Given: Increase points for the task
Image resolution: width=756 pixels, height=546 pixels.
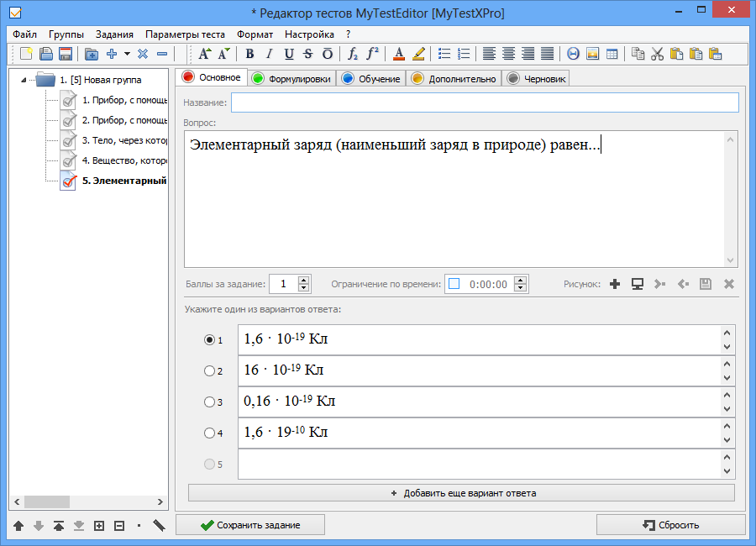Looking at the screenshot, I should pyautogui.click(x=303, y=280).
